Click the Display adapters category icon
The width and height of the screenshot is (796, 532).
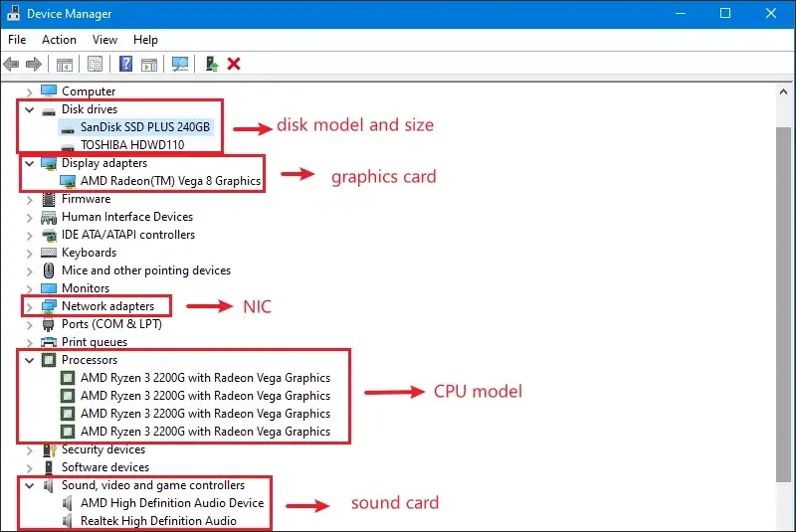point(49,163)
